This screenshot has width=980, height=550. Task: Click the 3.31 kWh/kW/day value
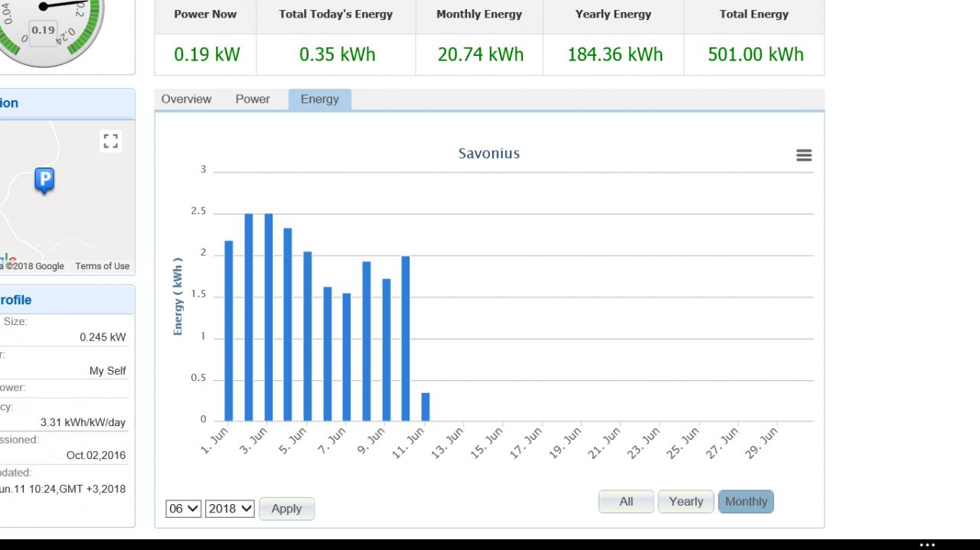tap(83, 422)
